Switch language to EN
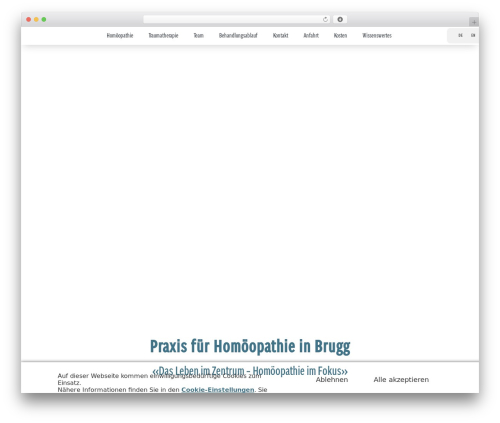500x423 pixels. (x=473, y=35)
